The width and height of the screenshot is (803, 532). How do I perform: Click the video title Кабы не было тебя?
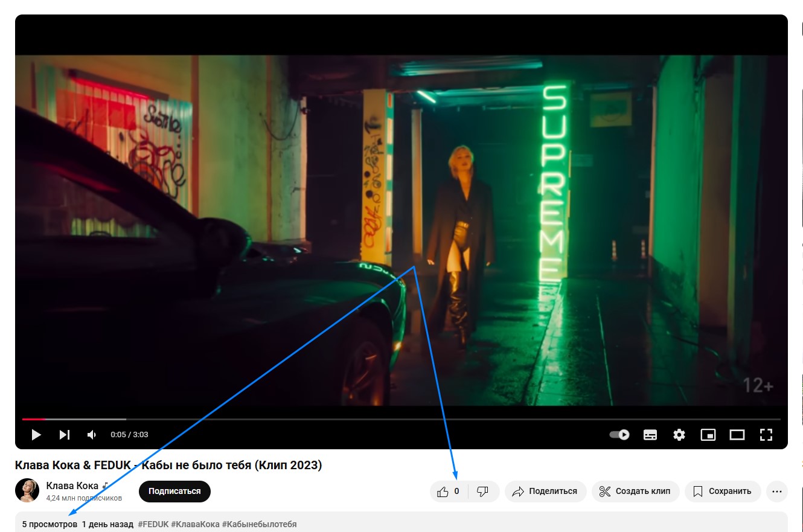coord(168,465)
